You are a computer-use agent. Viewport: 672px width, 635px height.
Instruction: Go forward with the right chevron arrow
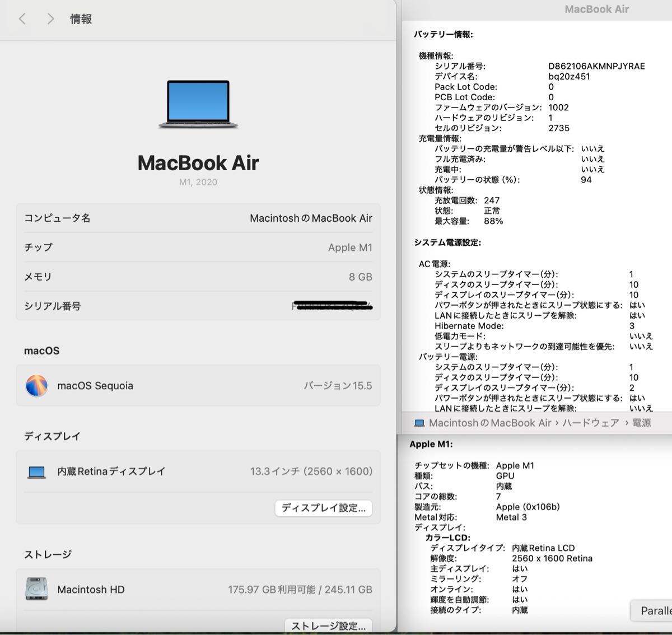coord(50,19)
